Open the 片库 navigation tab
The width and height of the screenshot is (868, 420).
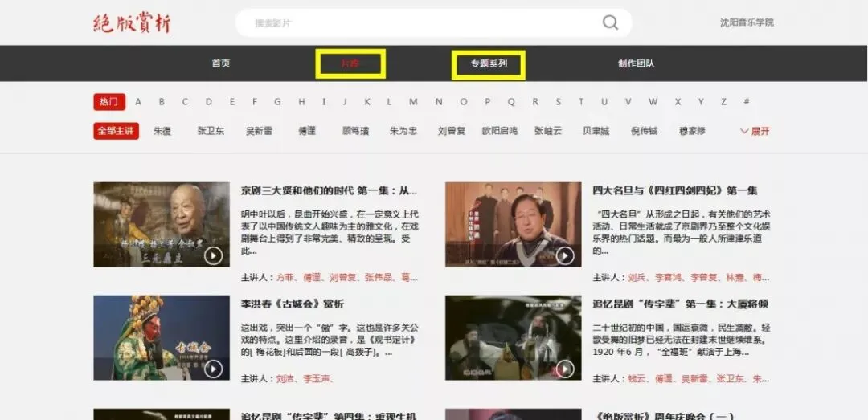350,63
